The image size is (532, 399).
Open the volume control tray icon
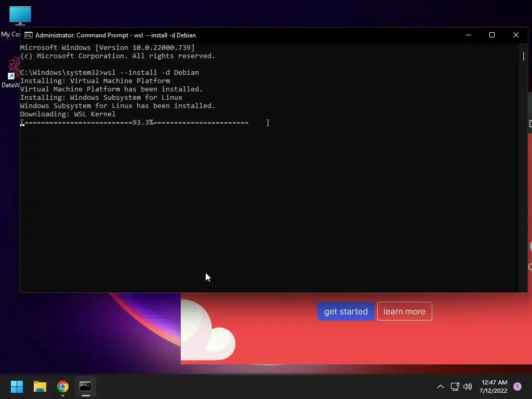pos(468,387)
